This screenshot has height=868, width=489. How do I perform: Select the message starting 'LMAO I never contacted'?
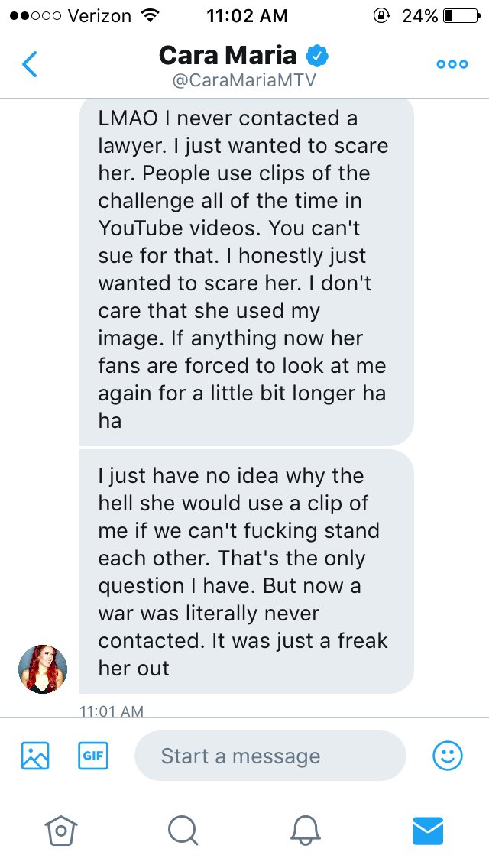click(x=247, y=270)
